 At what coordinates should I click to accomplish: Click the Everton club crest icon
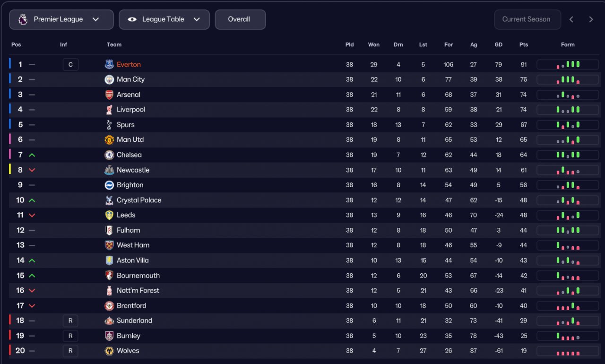109,64
